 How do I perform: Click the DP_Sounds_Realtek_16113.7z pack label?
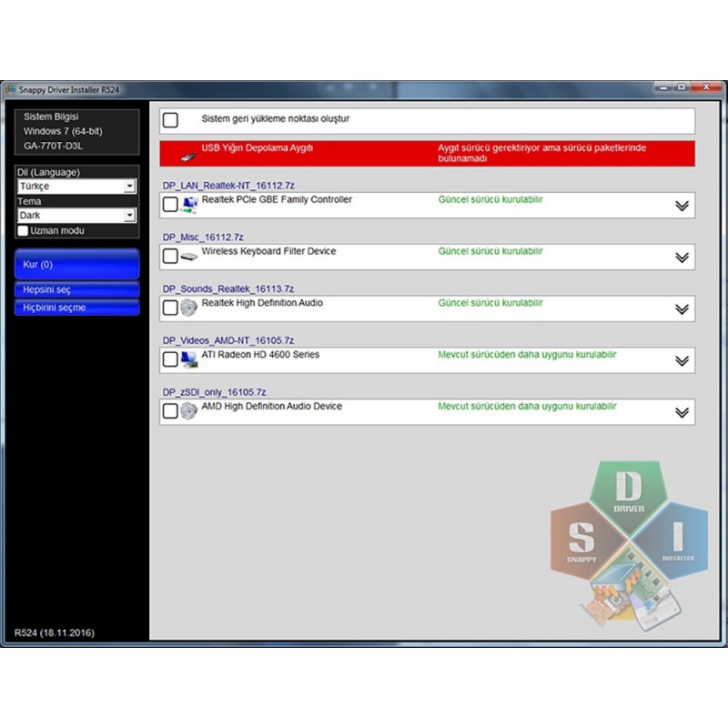[x=228, y=288]
